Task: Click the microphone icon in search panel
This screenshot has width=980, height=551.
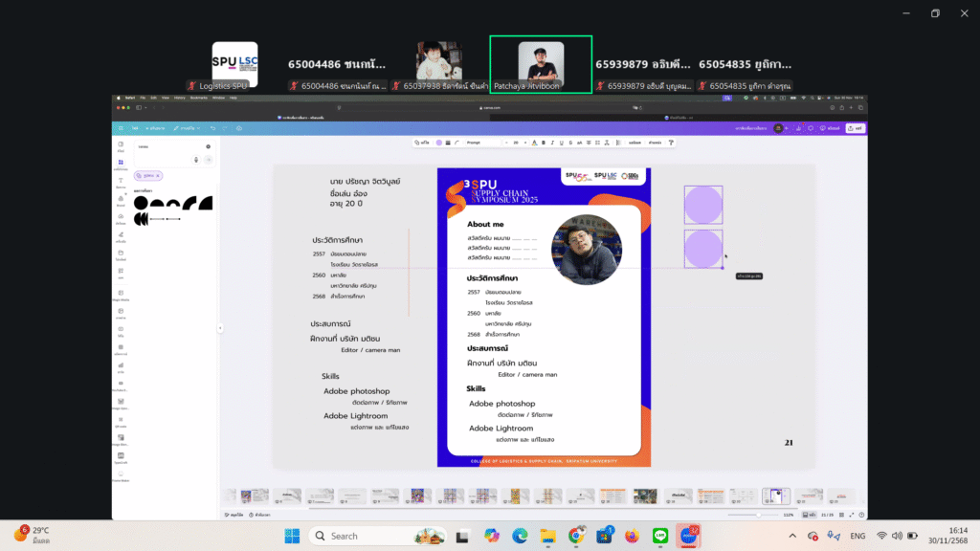Action: point(196,159)
